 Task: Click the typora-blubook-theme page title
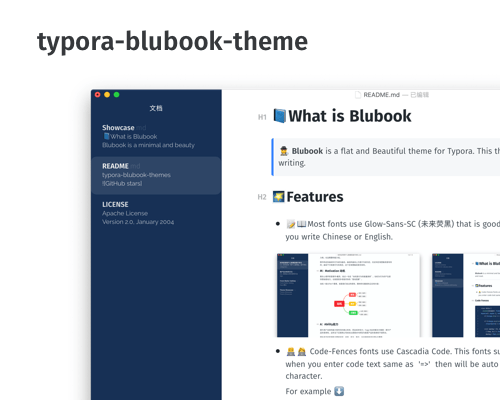172,41
